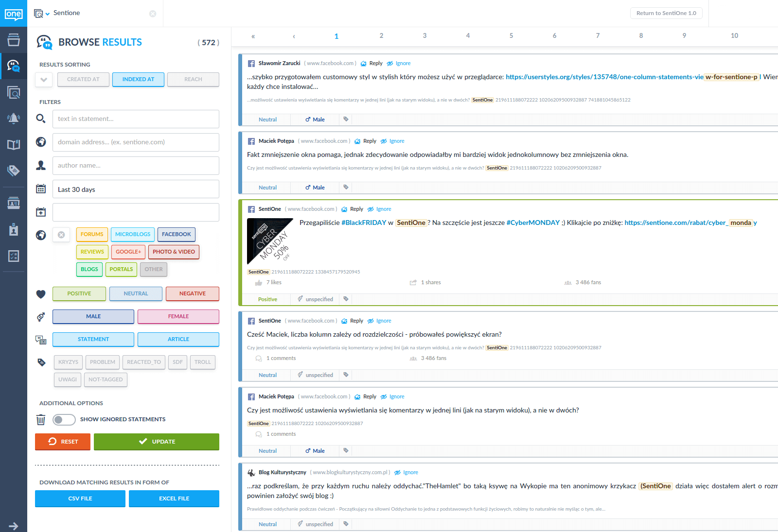Click the domain address input field

pyautogui.click(x=136, y=142)
